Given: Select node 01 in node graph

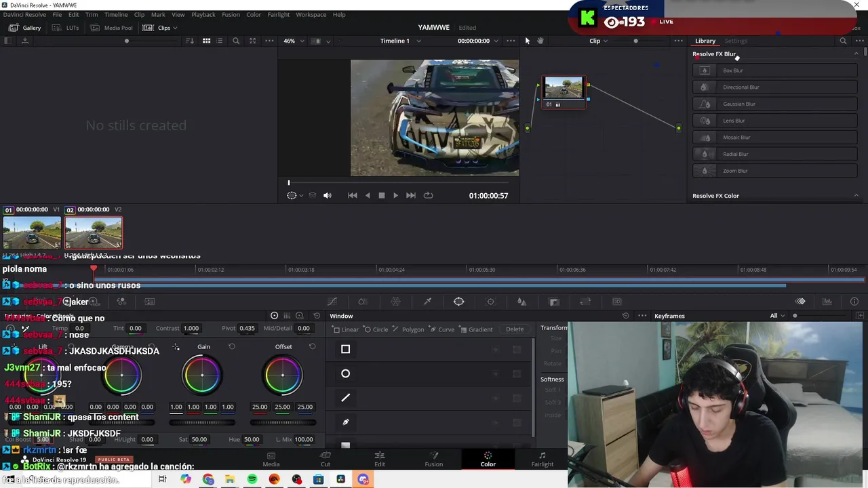Looking at the screenshot, I should 564,92.
